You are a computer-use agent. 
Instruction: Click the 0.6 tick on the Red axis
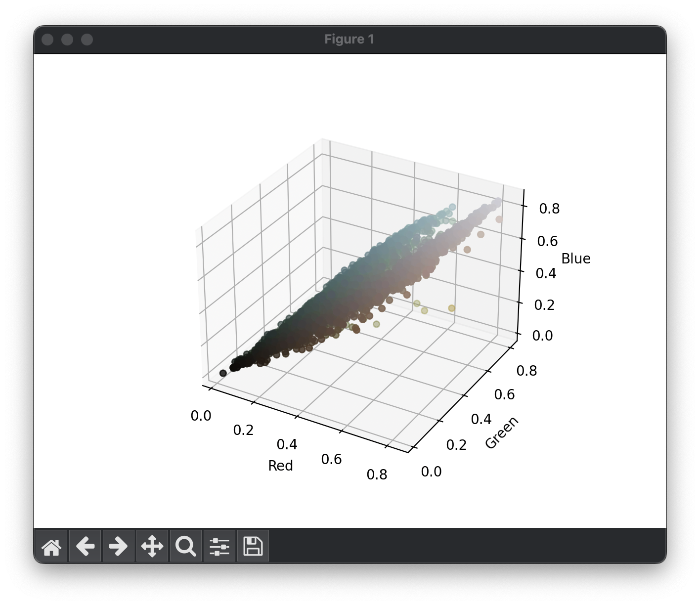331,459
